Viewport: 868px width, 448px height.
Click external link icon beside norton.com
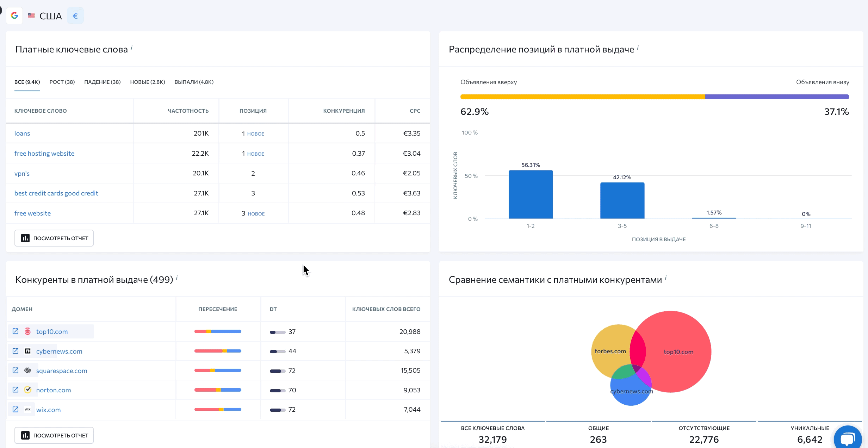[15, 390]
